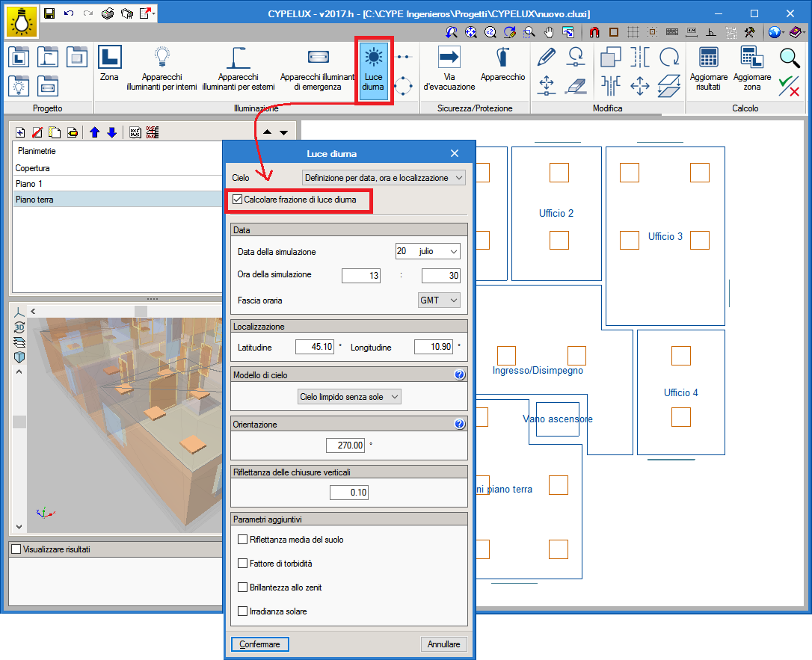Click the 3D preview vertical scrollbar down arrow

19,527
